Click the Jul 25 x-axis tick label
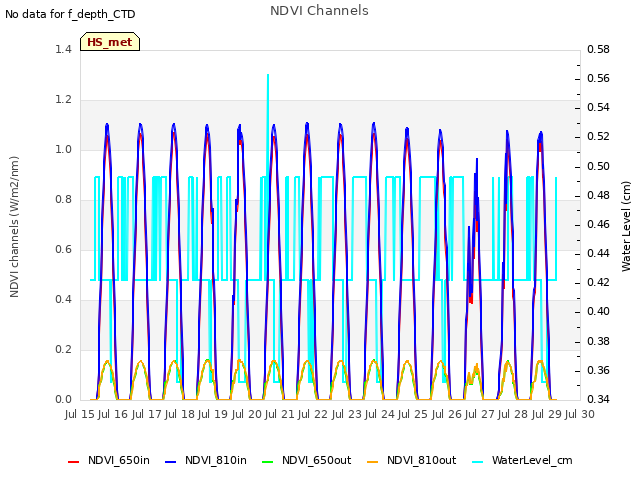This screenshot has height=480, width=640. 413,414
